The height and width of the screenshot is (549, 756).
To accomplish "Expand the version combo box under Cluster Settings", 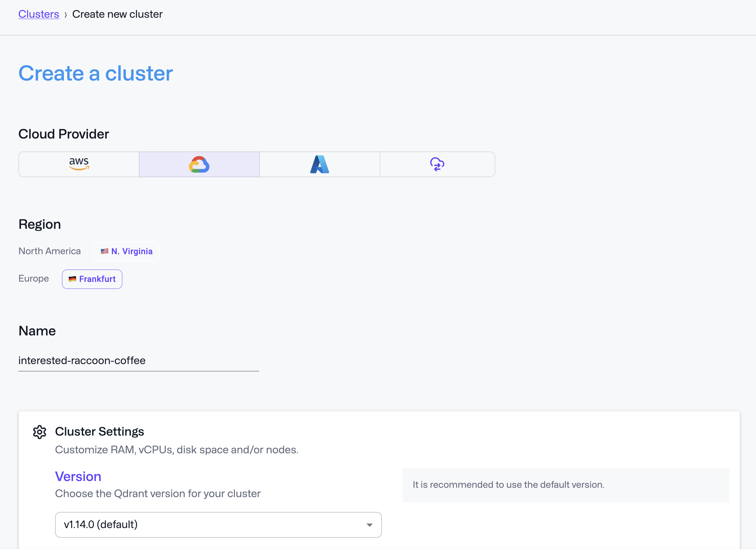I will click(218, 524).
